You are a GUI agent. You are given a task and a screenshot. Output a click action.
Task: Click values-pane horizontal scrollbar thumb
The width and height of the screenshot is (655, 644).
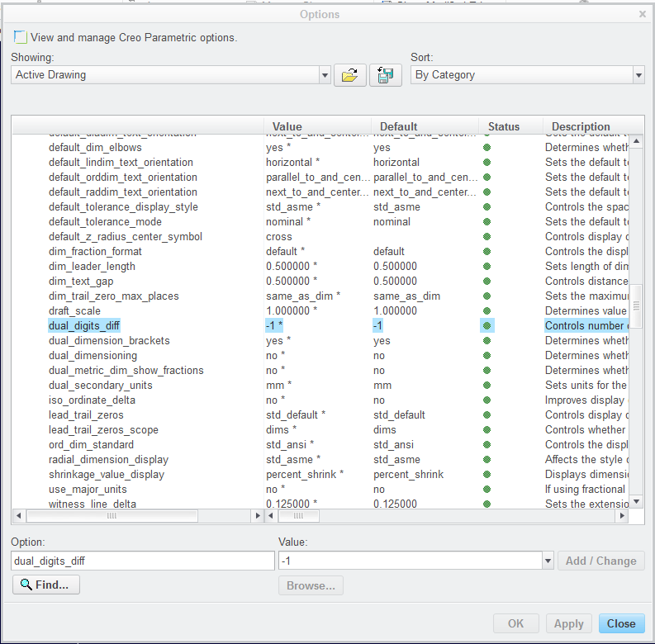pyautogui.click(x=299, y=516)
